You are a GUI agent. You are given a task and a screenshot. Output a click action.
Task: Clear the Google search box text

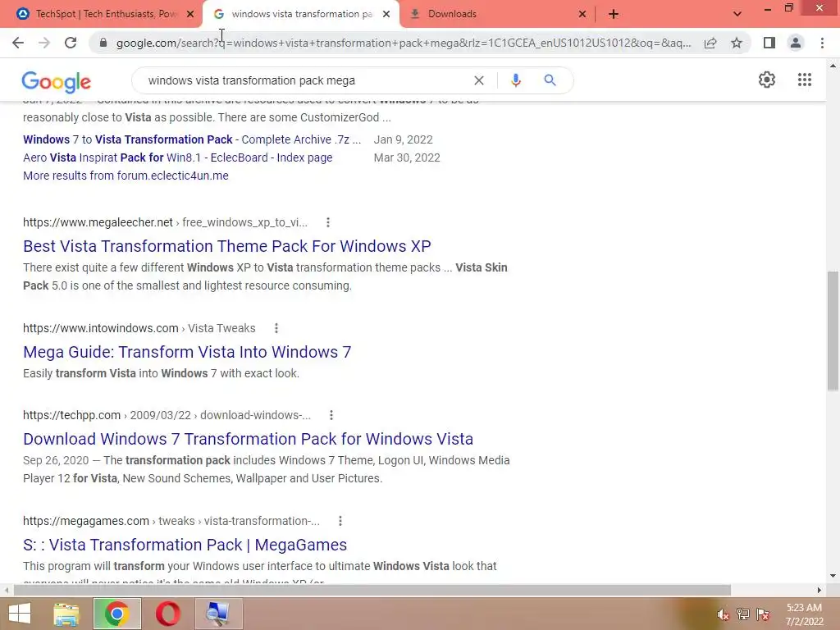[479, 80]
